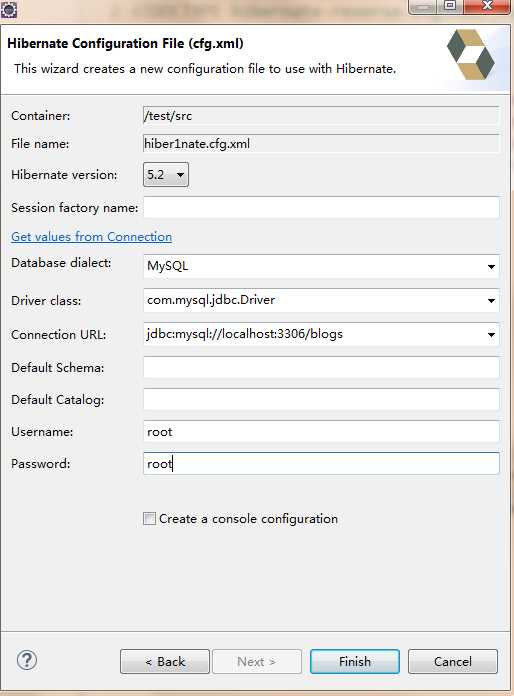
Task: Click the Default Schema text field
Action: pos(321,368)
